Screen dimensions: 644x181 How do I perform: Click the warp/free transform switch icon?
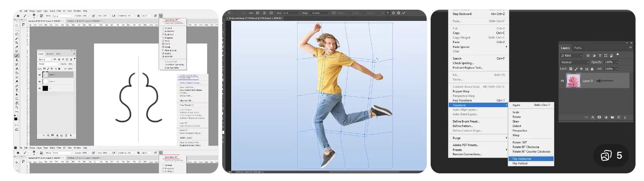tap(387, 13)
